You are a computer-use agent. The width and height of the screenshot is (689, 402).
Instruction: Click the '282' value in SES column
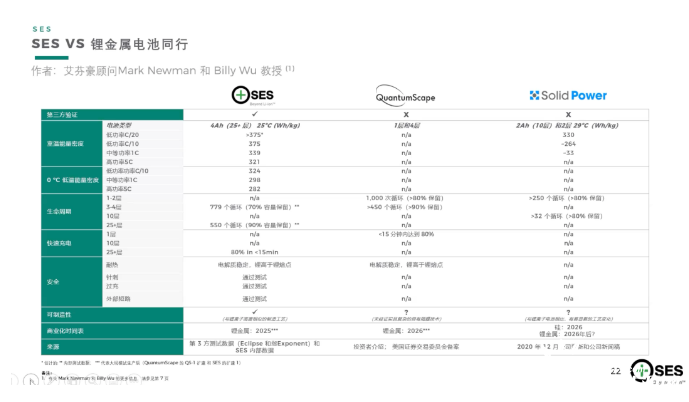(254, 188)
